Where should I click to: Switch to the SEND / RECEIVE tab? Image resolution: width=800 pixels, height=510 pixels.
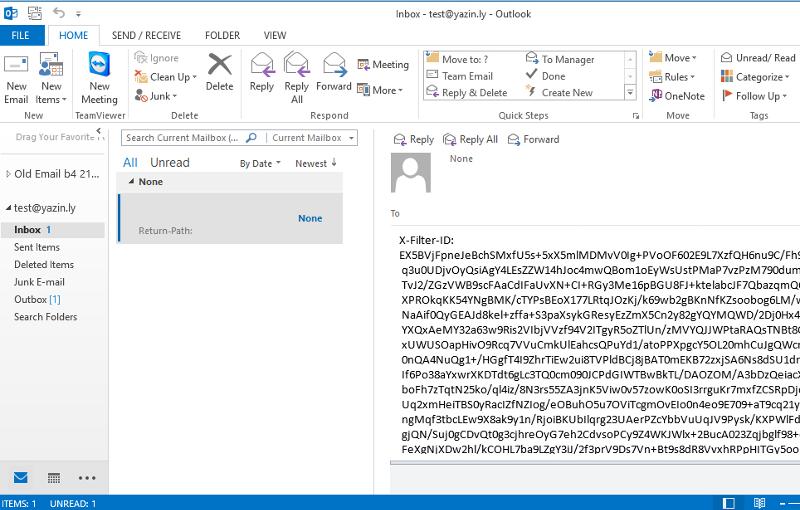(x=146, y=36)
